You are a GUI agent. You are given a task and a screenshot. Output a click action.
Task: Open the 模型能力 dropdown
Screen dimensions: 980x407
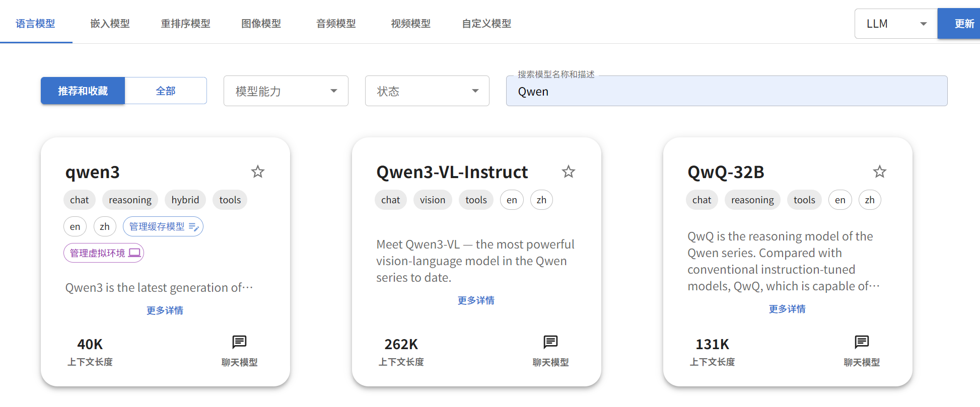coord(286,91)
